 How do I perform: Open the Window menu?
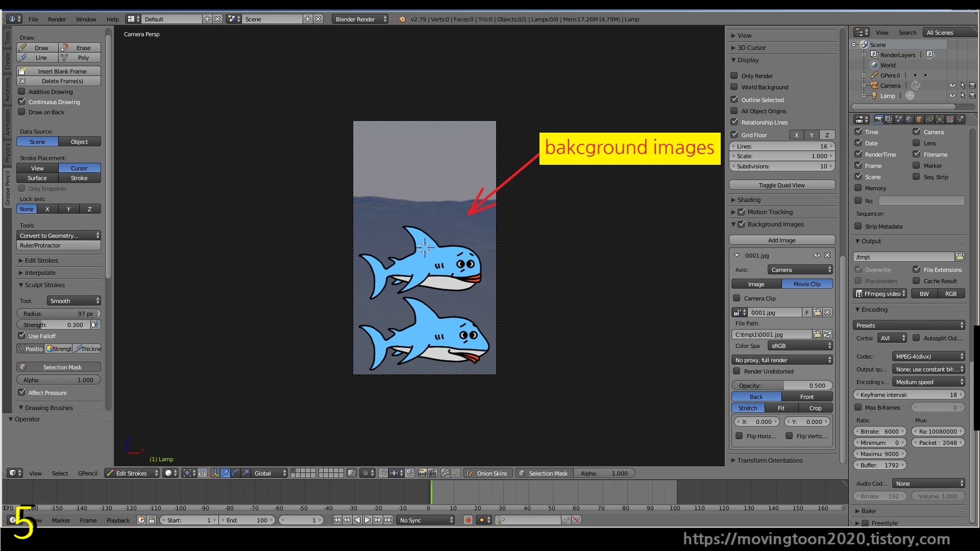pos(86,19)
